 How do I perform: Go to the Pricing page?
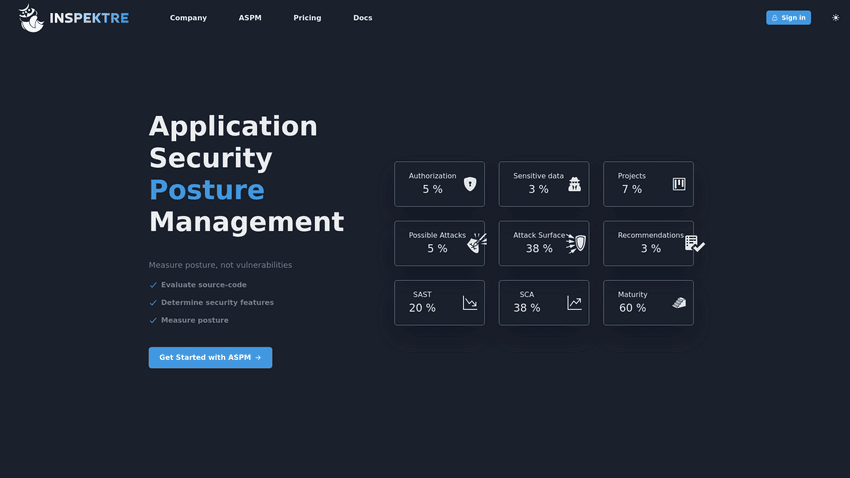[x=307, y=18]
